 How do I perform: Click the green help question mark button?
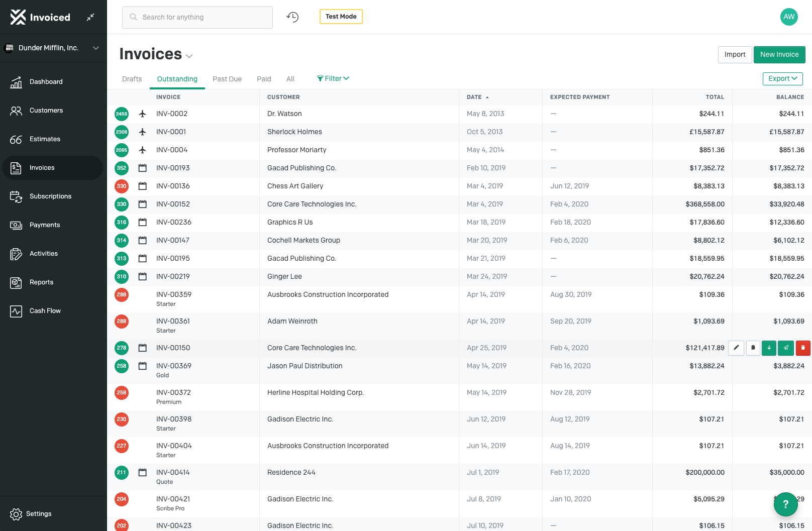click(785, 504)
